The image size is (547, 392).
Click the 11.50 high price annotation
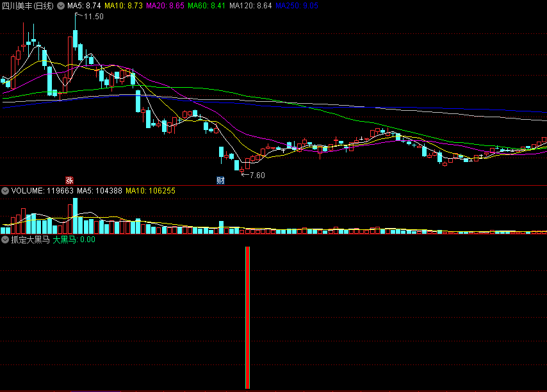click(x=94, y=17)
